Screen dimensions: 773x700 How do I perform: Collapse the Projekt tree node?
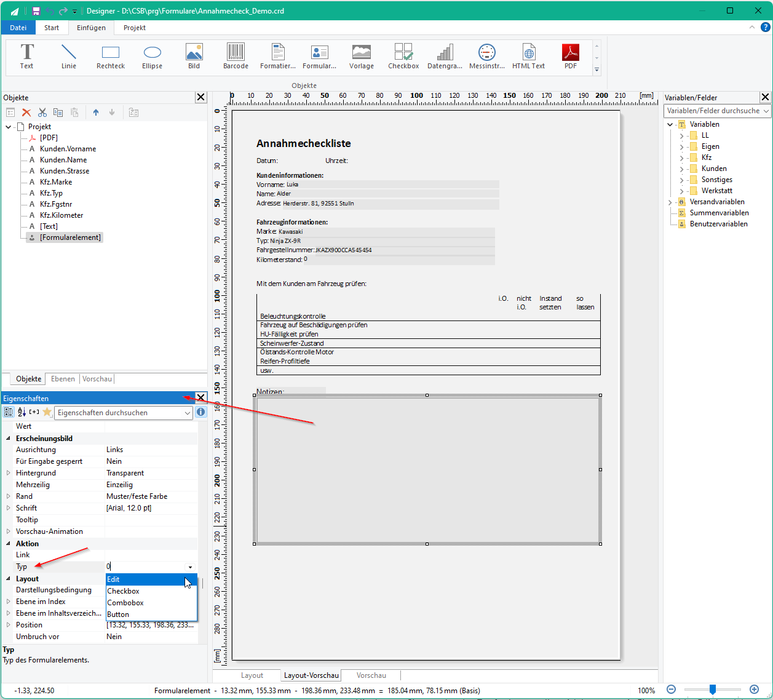point(9,127)
